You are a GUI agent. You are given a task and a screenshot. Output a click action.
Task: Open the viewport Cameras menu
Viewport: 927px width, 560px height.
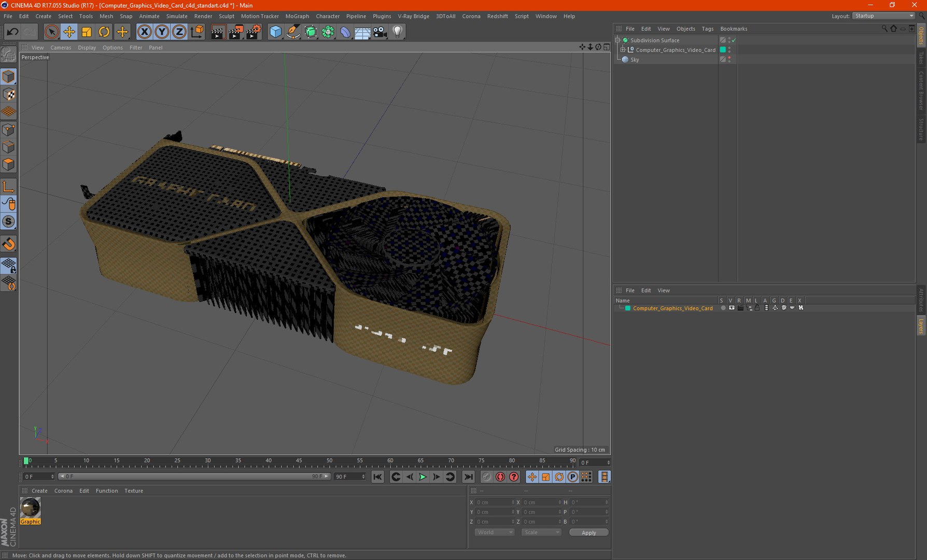click(61, 48)
